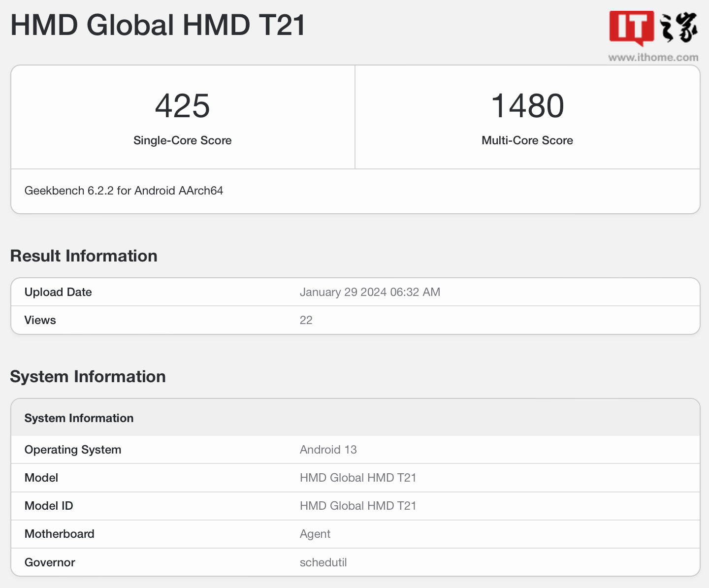
Task: Click the Result Information heading
Action: [x=84, y=256]
